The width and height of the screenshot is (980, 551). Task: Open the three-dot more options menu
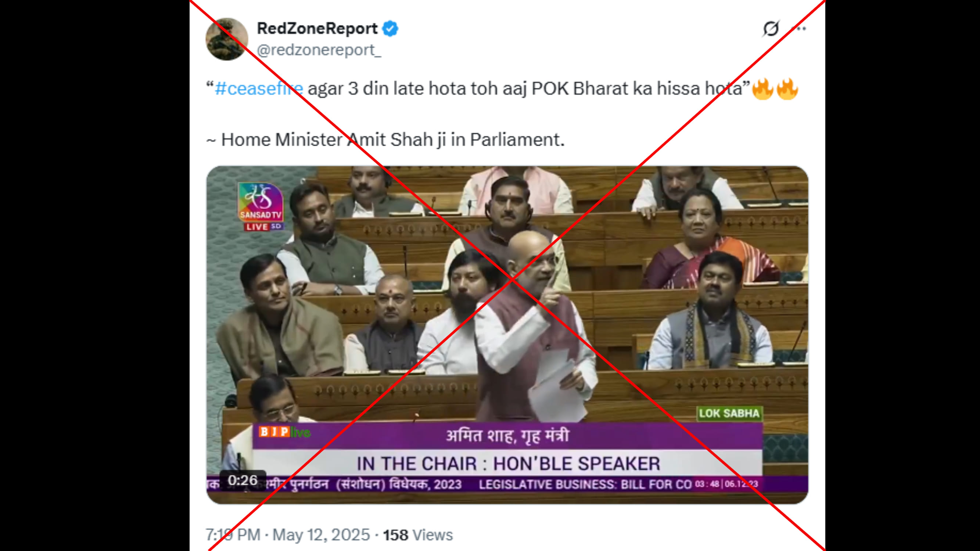798,29
